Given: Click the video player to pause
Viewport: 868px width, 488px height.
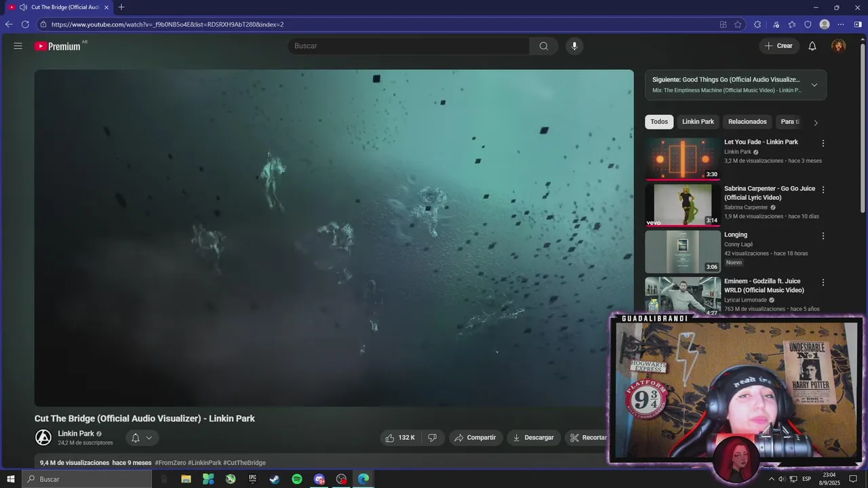Looking at the screenshot, I should (x=334, y=238).
